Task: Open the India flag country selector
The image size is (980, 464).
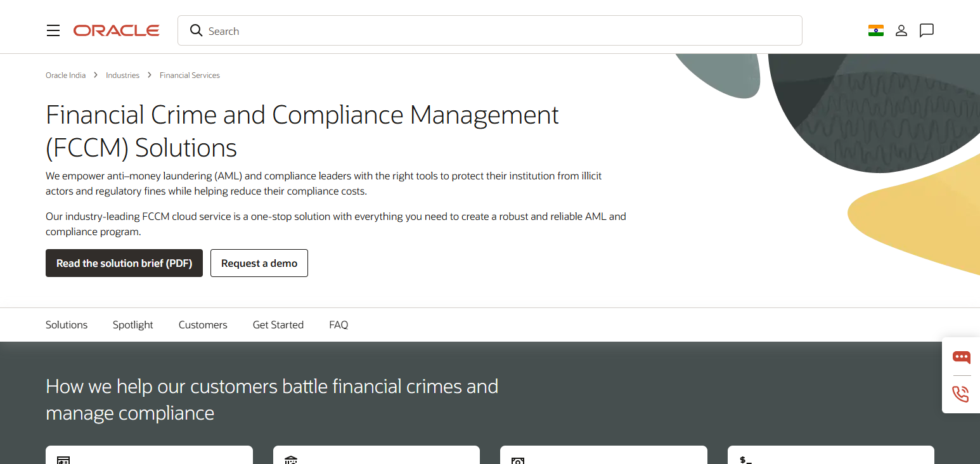Action: click(x=876, y=30)
